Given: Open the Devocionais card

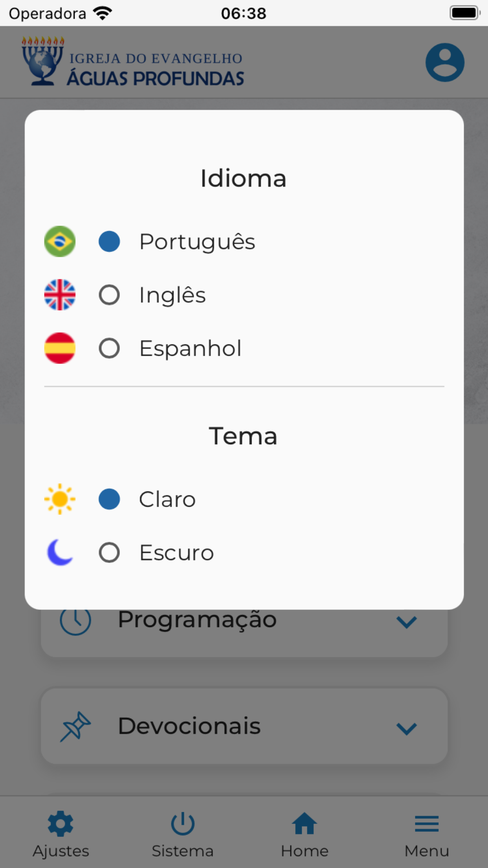Looking at the screenshot, I should click(x=244, y=726).
